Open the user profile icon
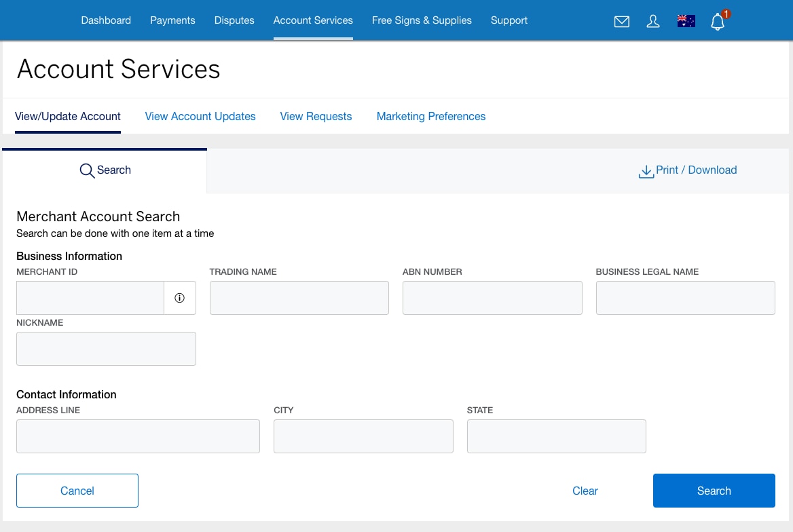Image resolution: width=793 pixels, height=532 pixels. (x=653, y=21)
